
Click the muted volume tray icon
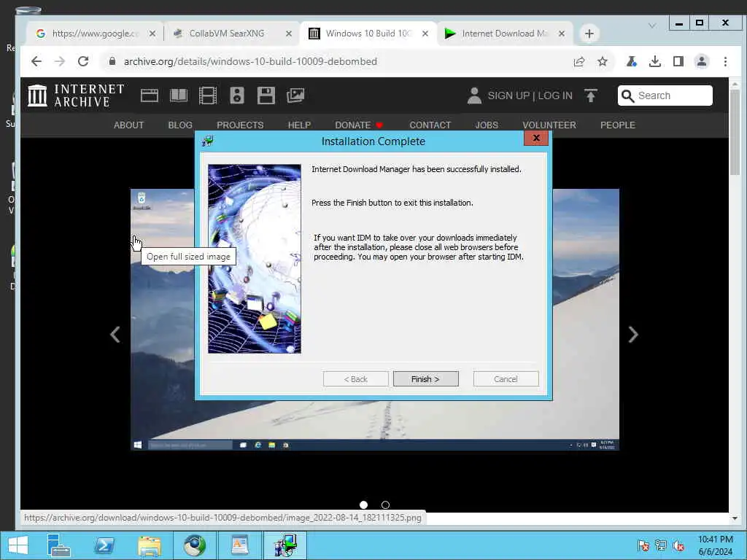[x=678, y=545]
